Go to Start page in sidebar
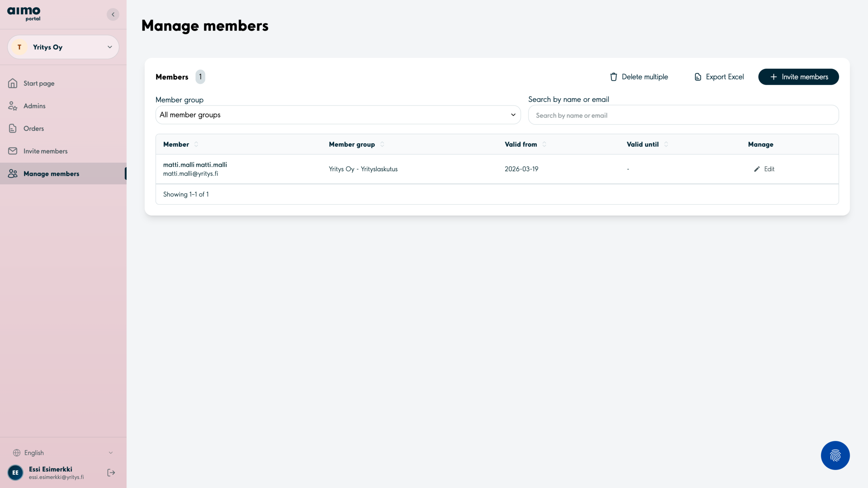The height and width of the screenshot is (488, 868). tap(39, 83)
